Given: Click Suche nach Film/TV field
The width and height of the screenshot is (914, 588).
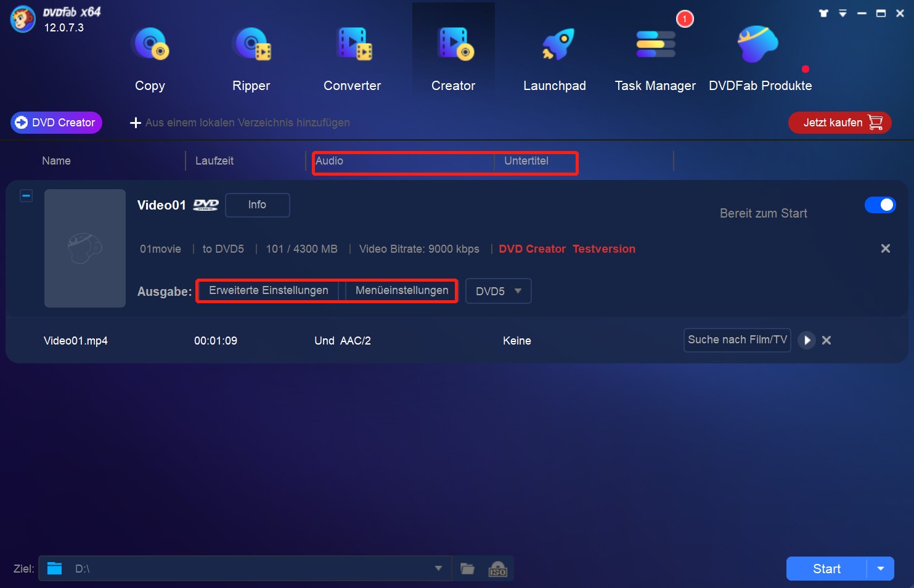Looking at the screenshot, I should point(737,340).
